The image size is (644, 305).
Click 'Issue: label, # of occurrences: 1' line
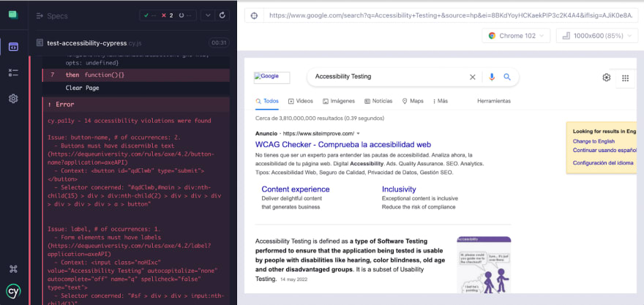(104, 229)
